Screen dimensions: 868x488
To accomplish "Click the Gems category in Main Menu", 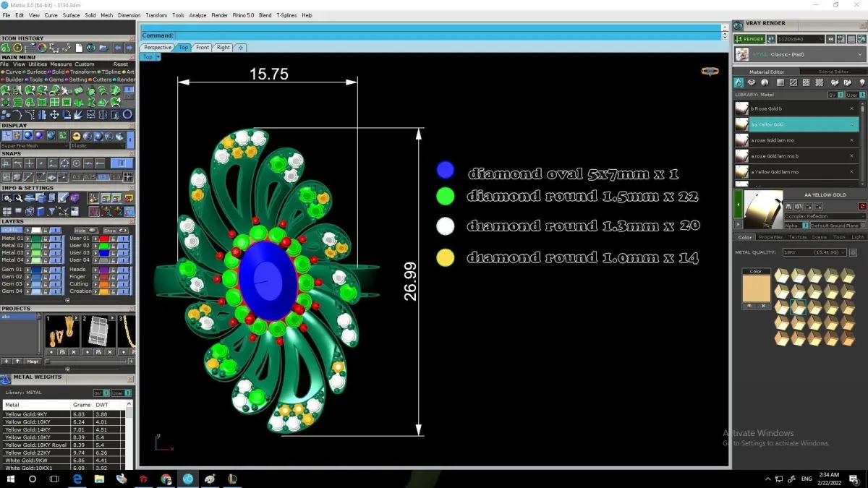I will [x=56, y=80].
